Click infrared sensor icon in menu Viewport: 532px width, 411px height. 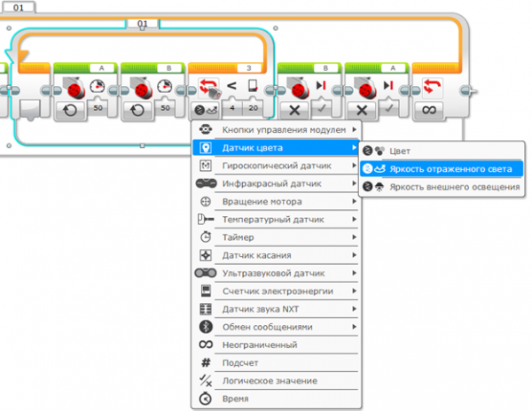coord(206,183)
